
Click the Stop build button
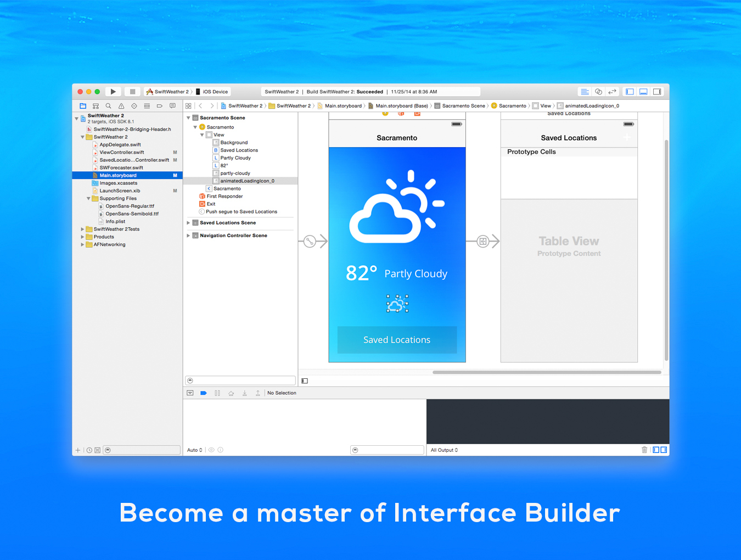[132, 92]
